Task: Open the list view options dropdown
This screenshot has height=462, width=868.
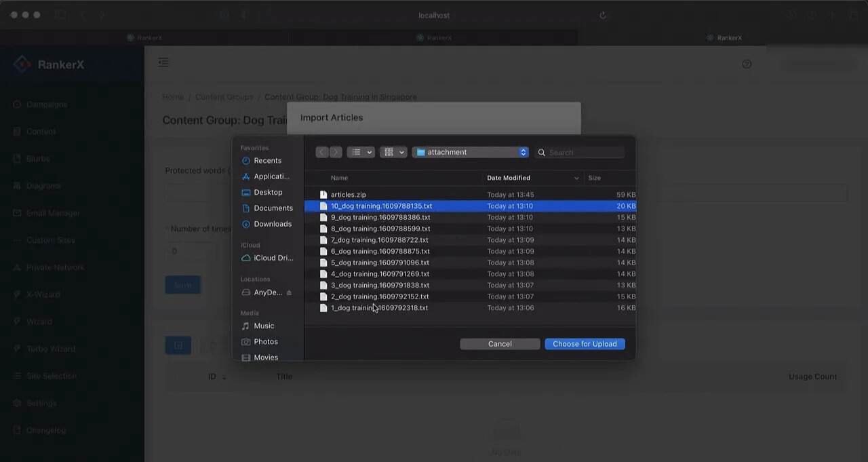Action: pyautogui.click(x=361, y=153)
